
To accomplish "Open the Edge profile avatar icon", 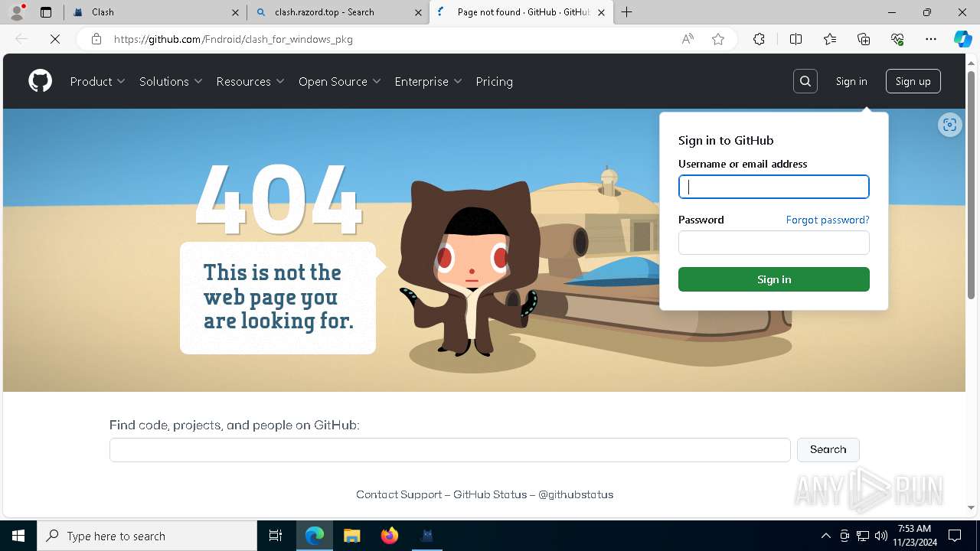I will [17, 12].
